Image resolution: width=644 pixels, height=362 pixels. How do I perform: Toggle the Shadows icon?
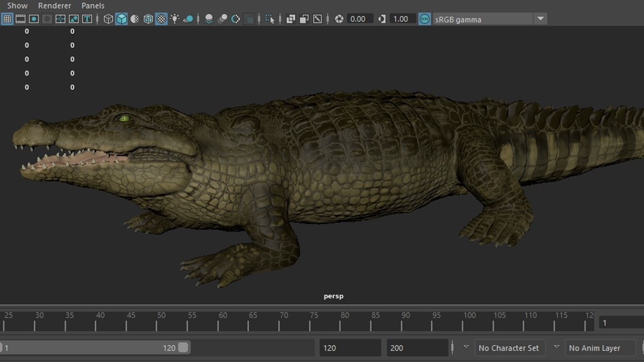pos(188,19)
